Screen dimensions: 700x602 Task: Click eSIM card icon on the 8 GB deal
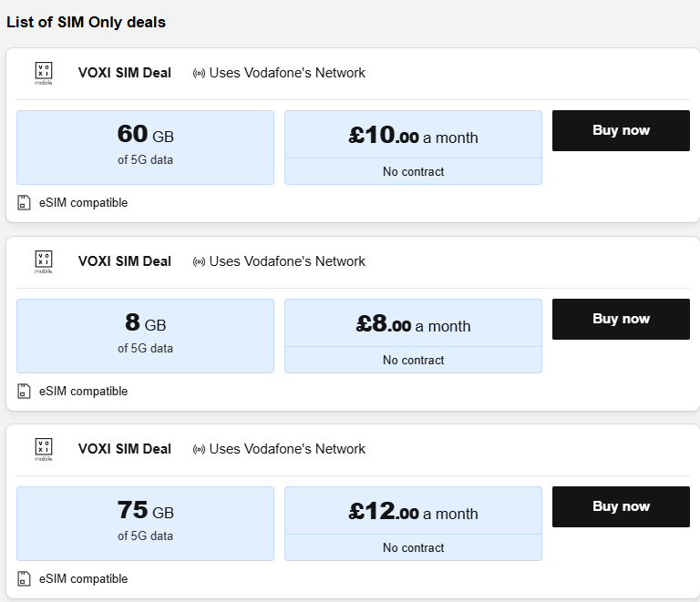25,392
